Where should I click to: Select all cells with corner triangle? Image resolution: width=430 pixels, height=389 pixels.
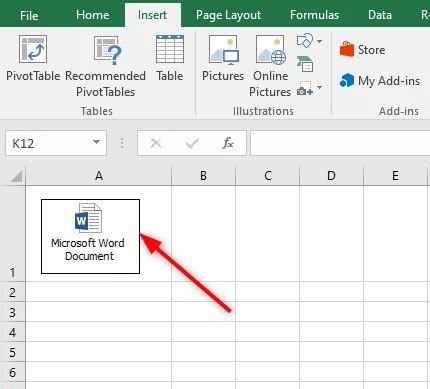[x=16, y=176]
